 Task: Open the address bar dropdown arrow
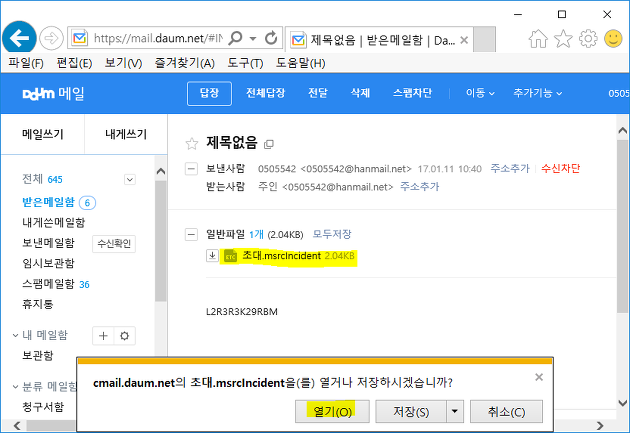253,39
